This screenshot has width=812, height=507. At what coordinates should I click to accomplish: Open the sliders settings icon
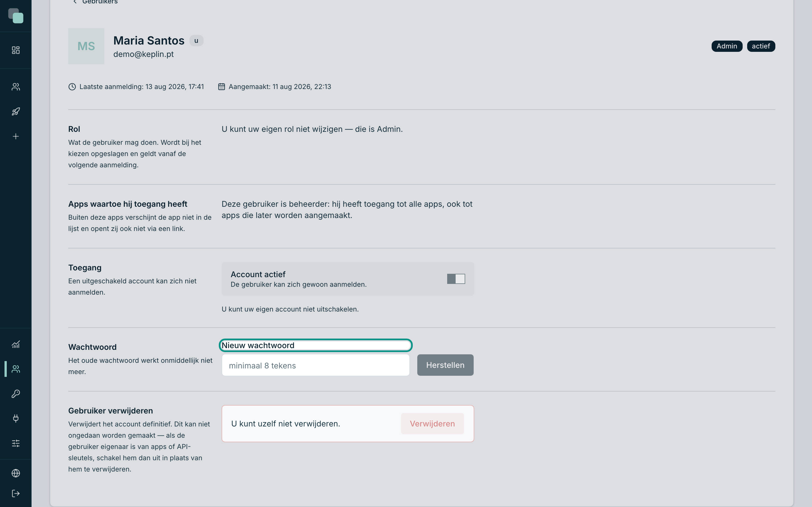(x=16, y=443)
